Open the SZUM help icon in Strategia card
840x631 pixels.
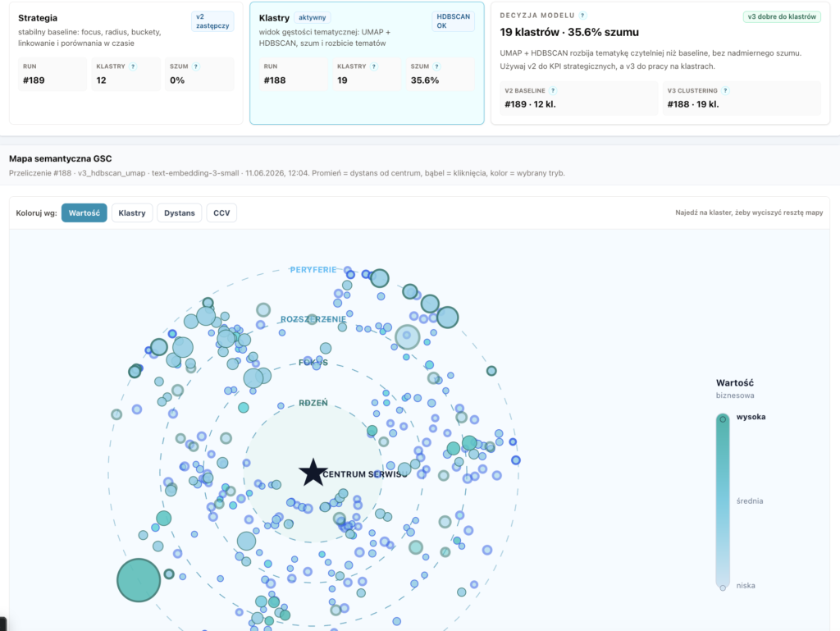pyautogui.click(x=196, y=66)
